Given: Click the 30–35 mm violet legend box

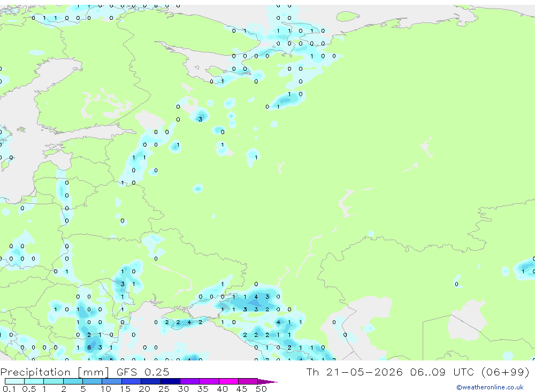Looking at the screenshot, I should tap(190, 381).
